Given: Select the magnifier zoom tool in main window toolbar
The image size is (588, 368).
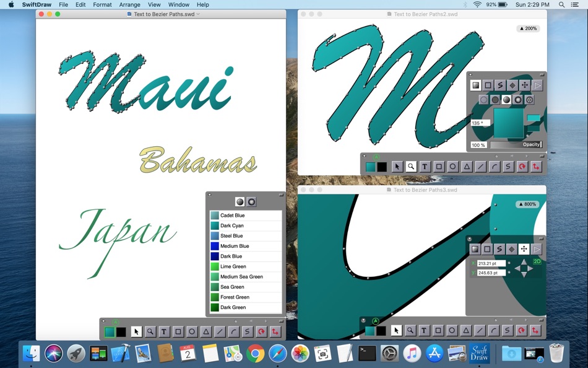Looking at the screenshot, I should coord(150,331).
